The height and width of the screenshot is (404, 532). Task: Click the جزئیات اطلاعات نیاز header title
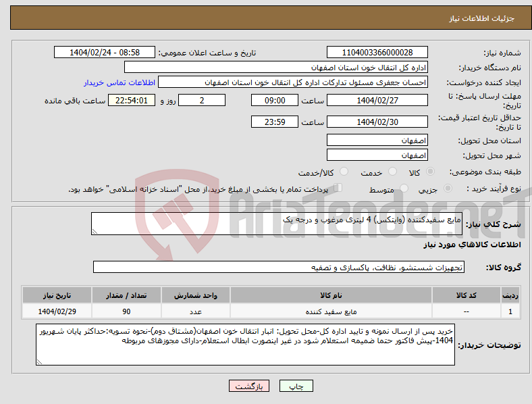482,18
